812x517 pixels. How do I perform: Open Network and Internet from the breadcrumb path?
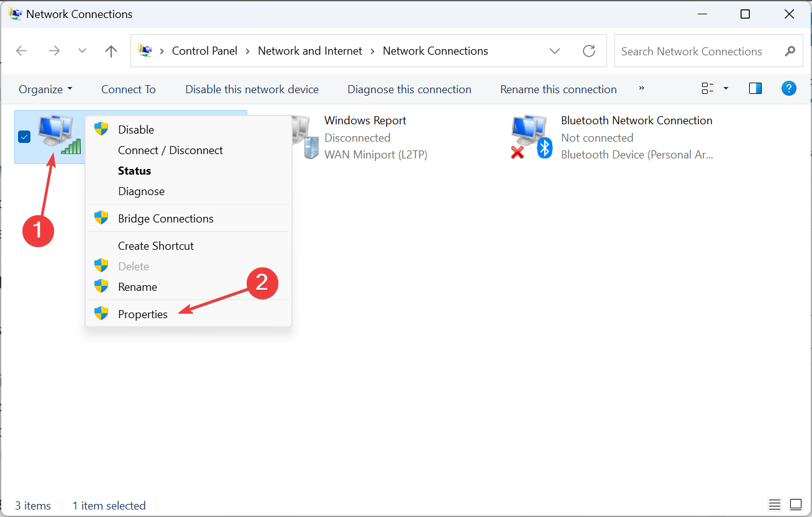point(309,50)
